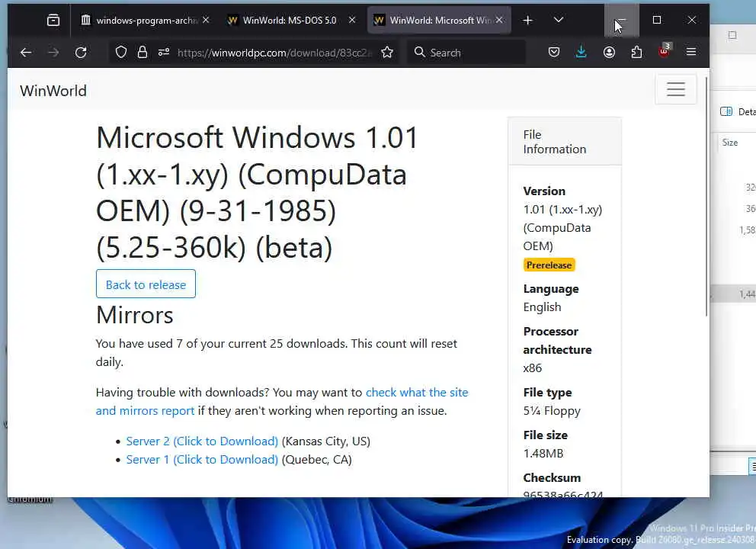Click the Prerelease badge

click(x=549, y=265)
